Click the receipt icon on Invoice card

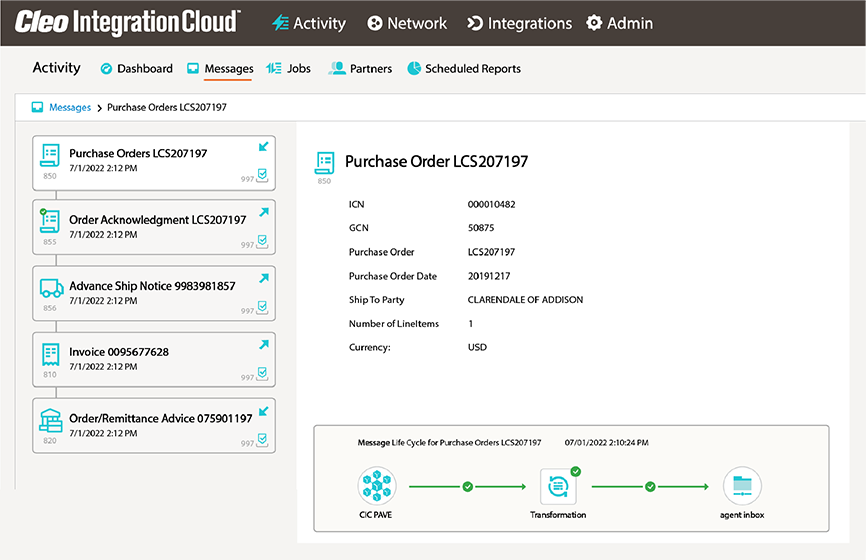point(50,354)
